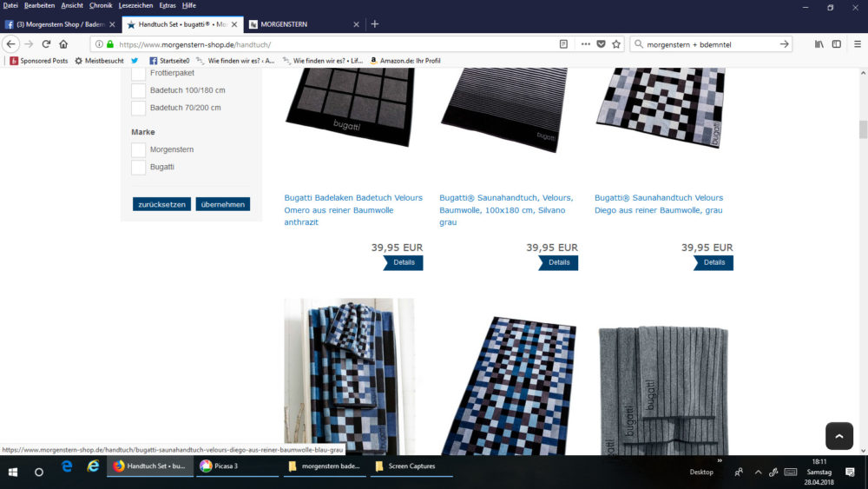
Task: Switch to Picasa 3 in taskbar
Action: coord(237,466)
